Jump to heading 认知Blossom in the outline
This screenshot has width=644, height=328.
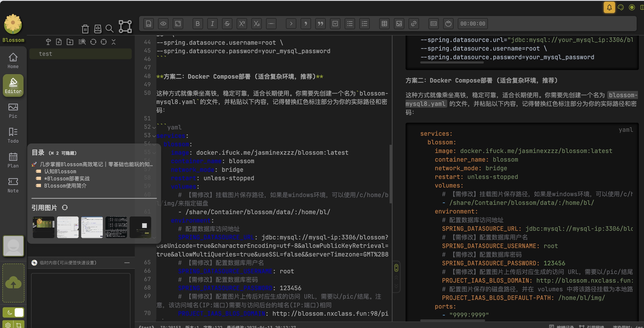pos(60,171)
